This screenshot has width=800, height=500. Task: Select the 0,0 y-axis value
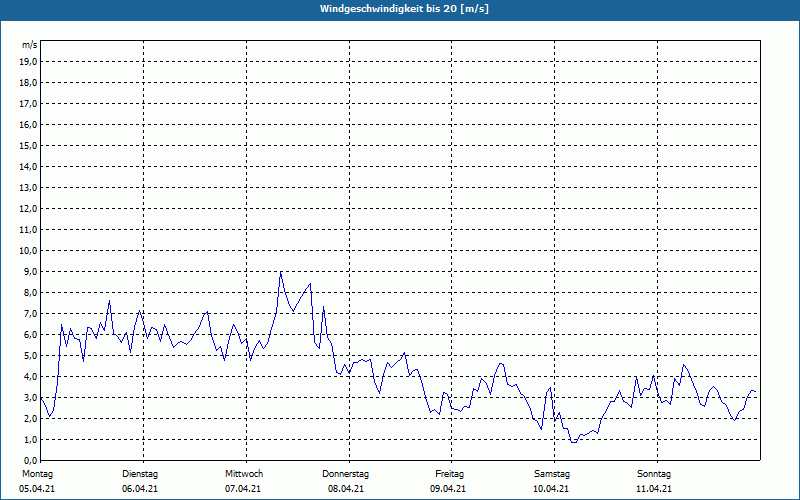click(31, 460)
